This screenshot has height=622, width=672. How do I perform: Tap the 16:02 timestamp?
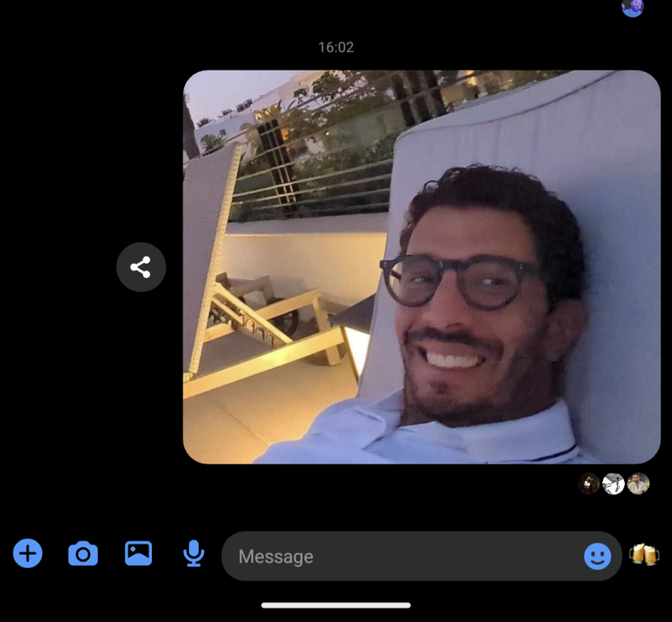click(336, 47)
